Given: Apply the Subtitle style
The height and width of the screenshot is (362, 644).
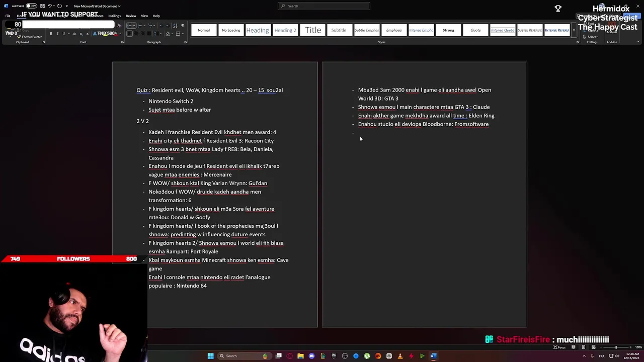Looking at the screenshot, I should (339, 30).
